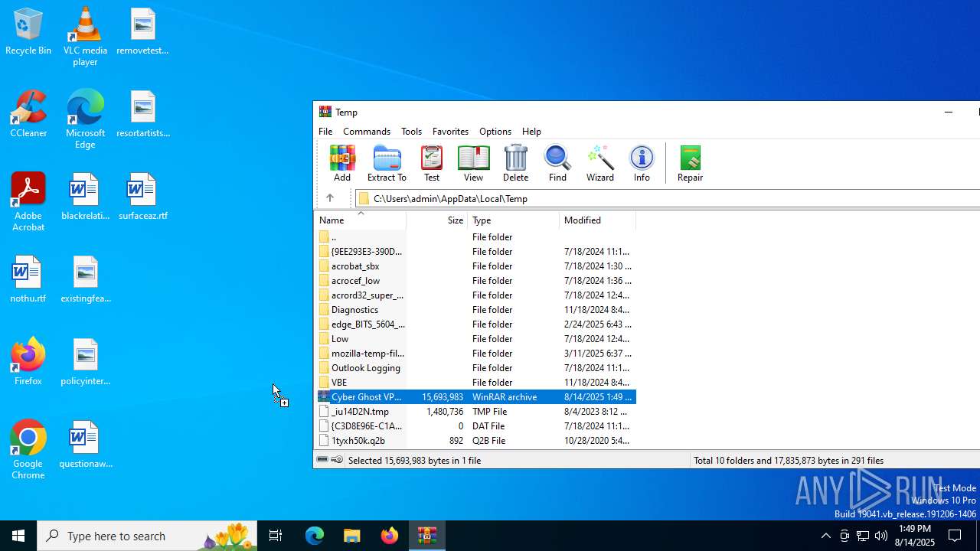This screenshot has height=551, width=980.
Task: Select the parent folder '..' row
Action: [x=476, y=237]
